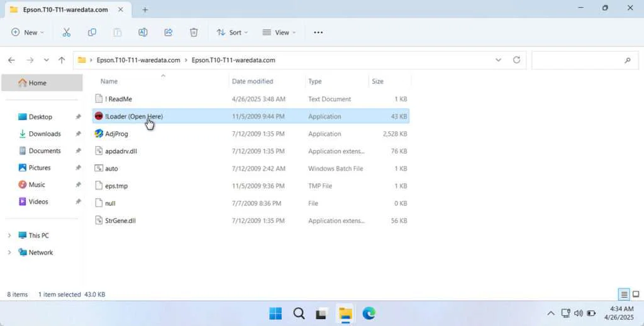Sort files by Date modified column

[x=252, y=81]
